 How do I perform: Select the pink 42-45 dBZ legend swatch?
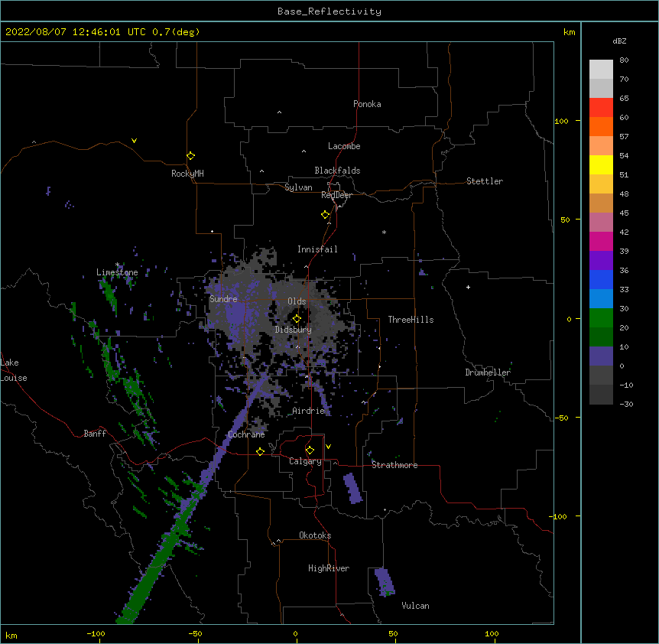(x=601, y=223)
